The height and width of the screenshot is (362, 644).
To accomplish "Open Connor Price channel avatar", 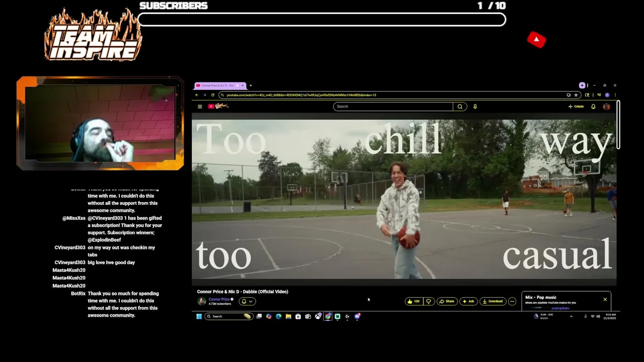I will (202, 301).
